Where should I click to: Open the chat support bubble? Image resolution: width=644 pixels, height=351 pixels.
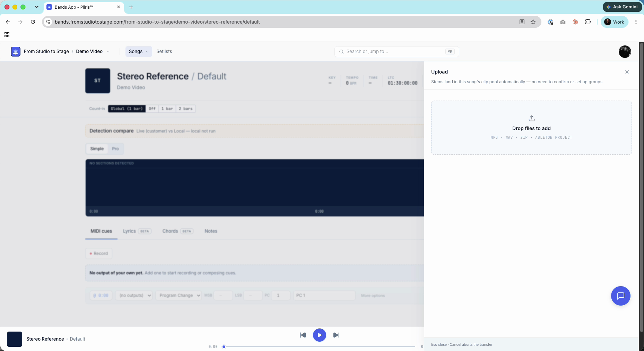[620, 296]
